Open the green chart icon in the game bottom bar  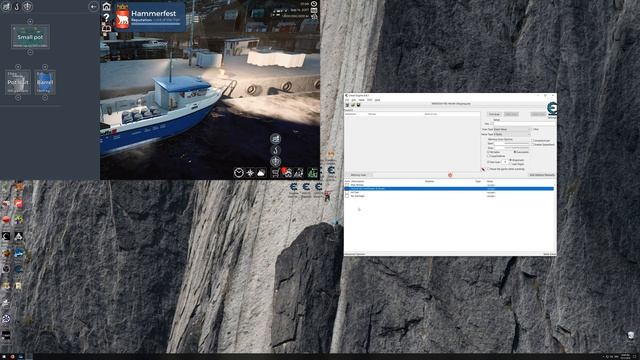click(313, 173)
